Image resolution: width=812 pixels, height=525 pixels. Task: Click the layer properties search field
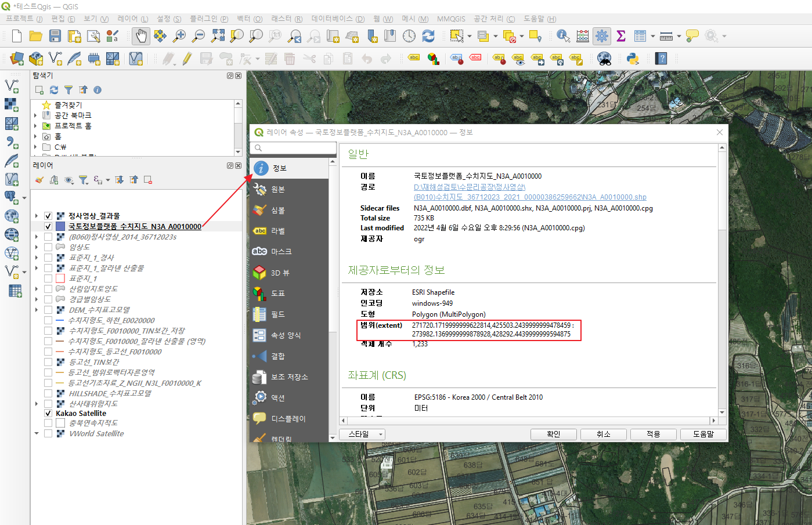pyautogui.click(x=293, y=148)
